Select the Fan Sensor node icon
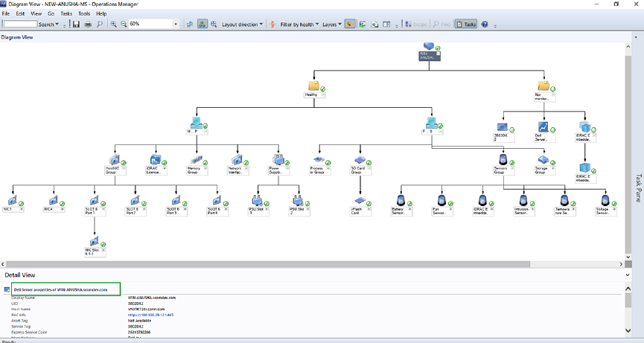The image size is (644, 343). click(441, 200)
